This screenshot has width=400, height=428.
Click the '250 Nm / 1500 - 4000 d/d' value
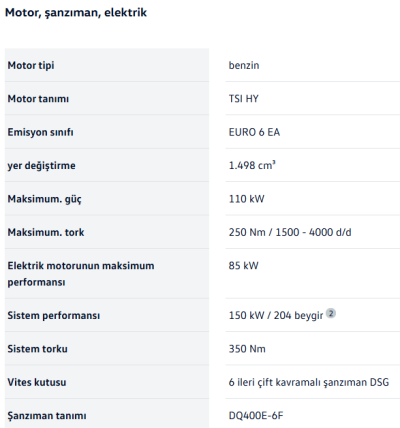290,232
